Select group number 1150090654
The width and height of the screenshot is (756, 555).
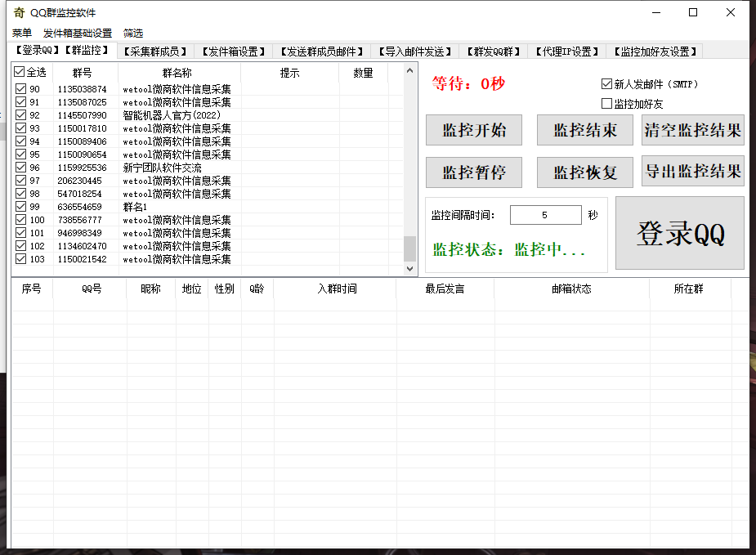pos(82,154)
